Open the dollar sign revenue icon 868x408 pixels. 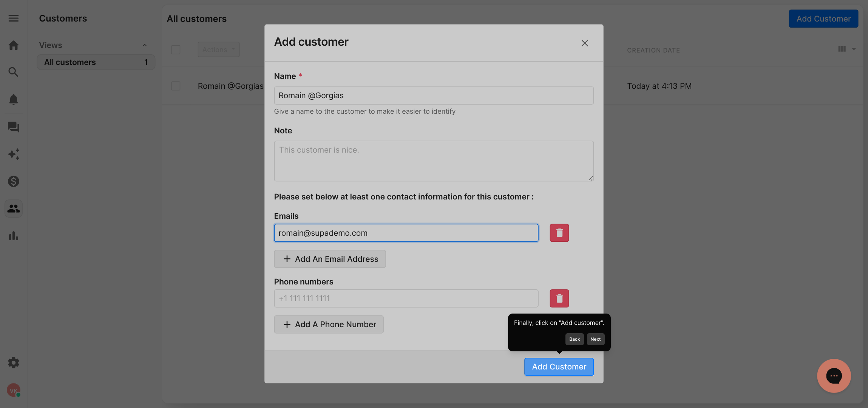pos(14,181)
